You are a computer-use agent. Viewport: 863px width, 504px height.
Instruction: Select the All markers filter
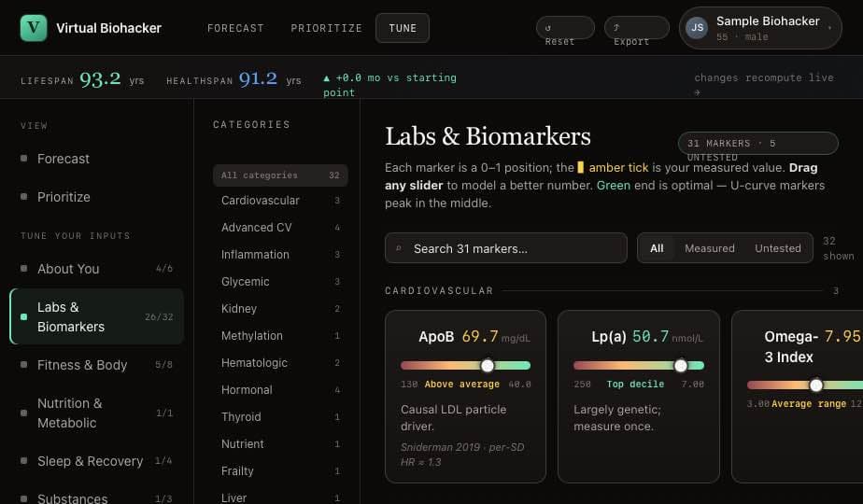657,248
